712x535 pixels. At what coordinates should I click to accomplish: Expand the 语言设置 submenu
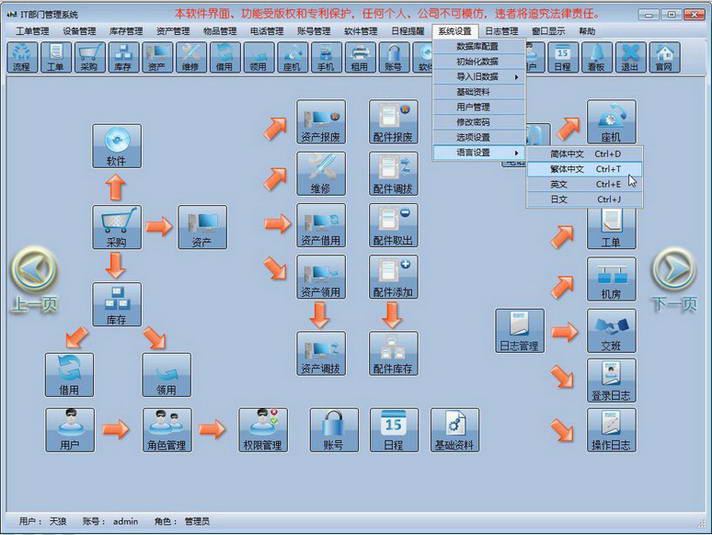(x=479, y=153)
